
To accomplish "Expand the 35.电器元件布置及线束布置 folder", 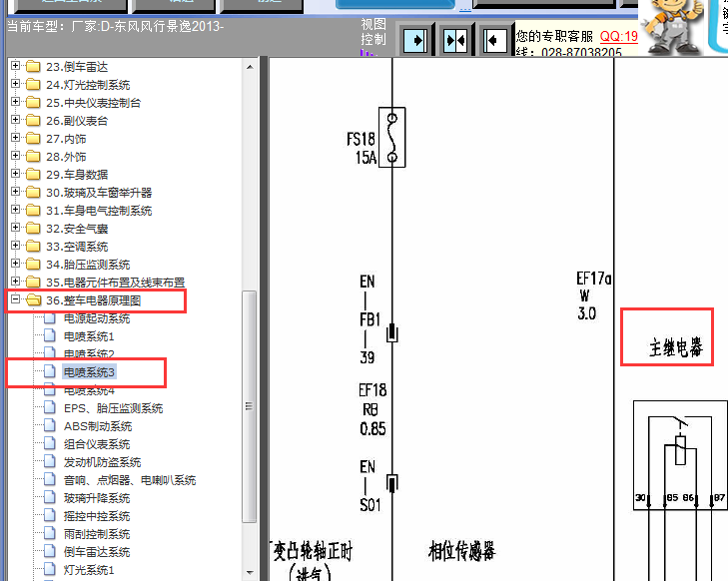I will (x=15, y=282).
